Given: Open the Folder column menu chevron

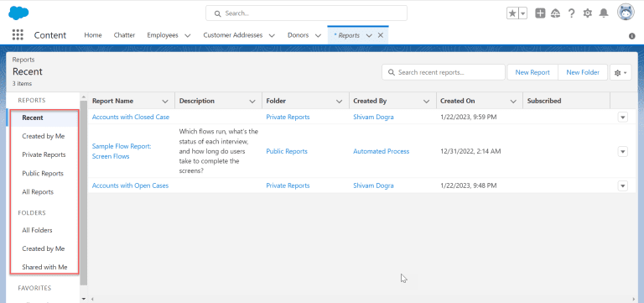Looking at the screenshot, I should 340,101.
